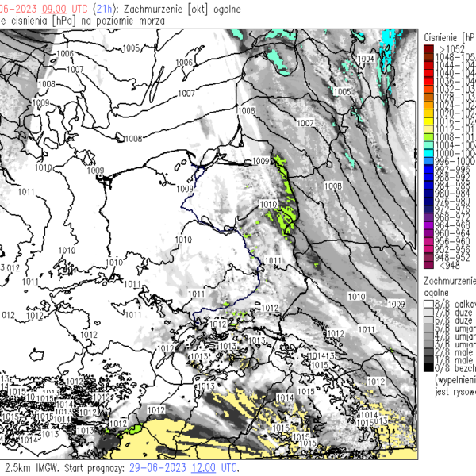Click the '972-976' pressure legend label
Image resolution: width=476 pixels, height=476 pixels.
click(x=452, y=209)
